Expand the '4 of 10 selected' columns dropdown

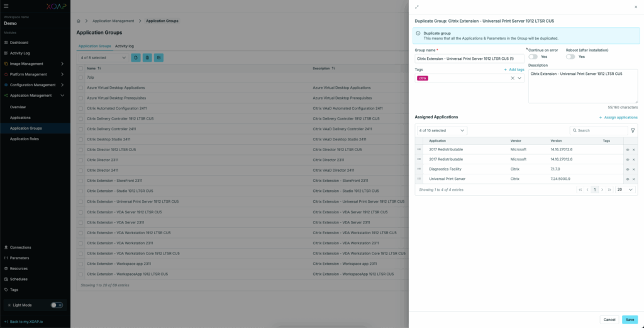click(x=442, y=130)
